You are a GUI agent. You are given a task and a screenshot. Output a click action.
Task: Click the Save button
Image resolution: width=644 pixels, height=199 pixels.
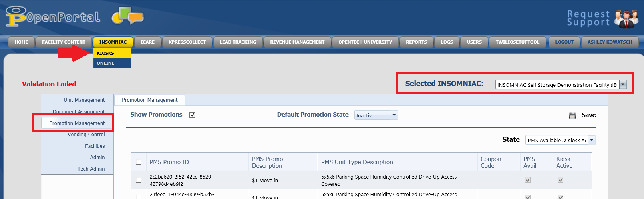[588, 115]
